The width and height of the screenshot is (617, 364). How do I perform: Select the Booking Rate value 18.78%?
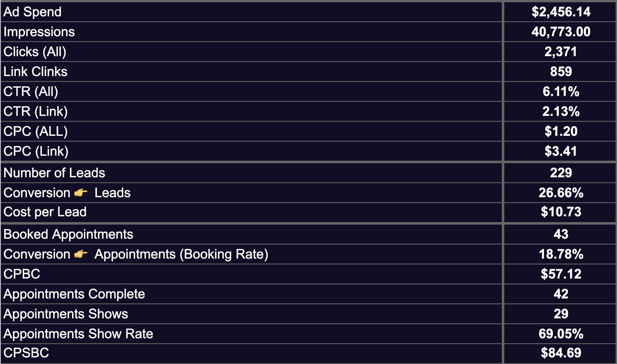tap(561, 254)
